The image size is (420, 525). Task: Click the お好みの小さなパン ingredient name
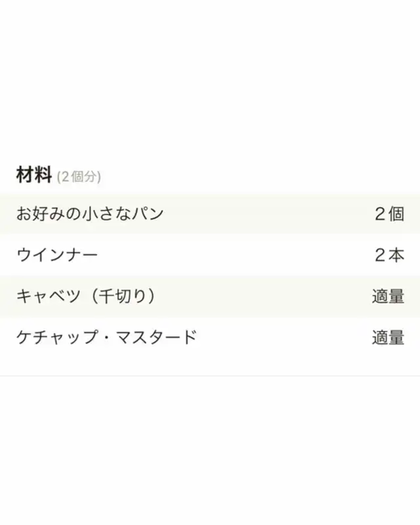tap(90, 214)
